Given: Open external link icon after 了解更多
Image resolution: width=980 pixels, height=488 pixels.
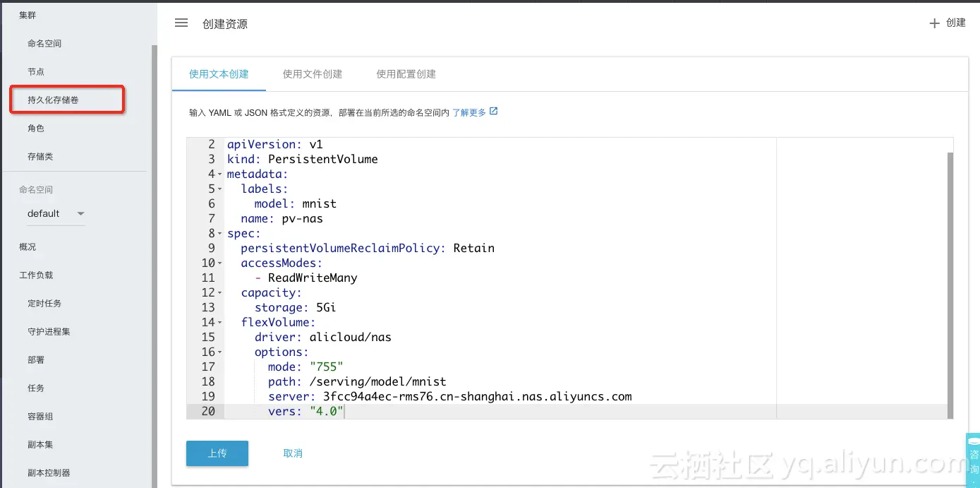Looking at the screenshot, I should (x=494, y=112).
